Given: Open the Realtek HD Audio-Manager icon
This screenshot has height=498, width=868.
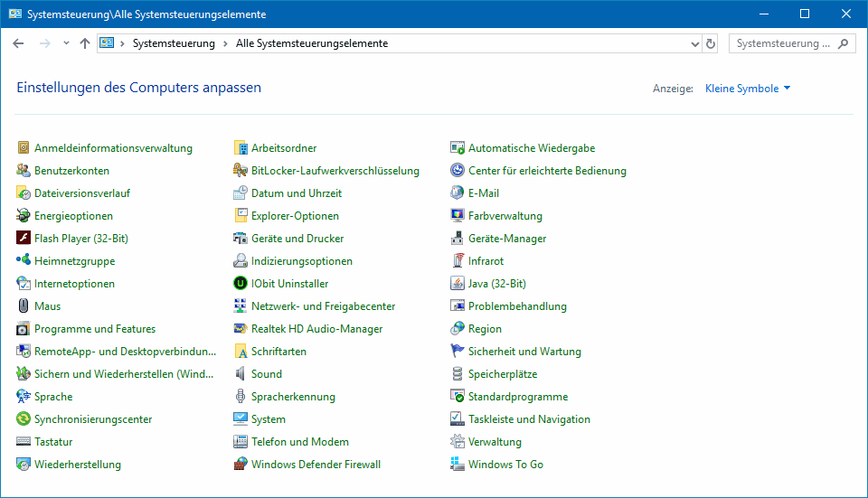Looking at the screenshot, I should (241, 329).
